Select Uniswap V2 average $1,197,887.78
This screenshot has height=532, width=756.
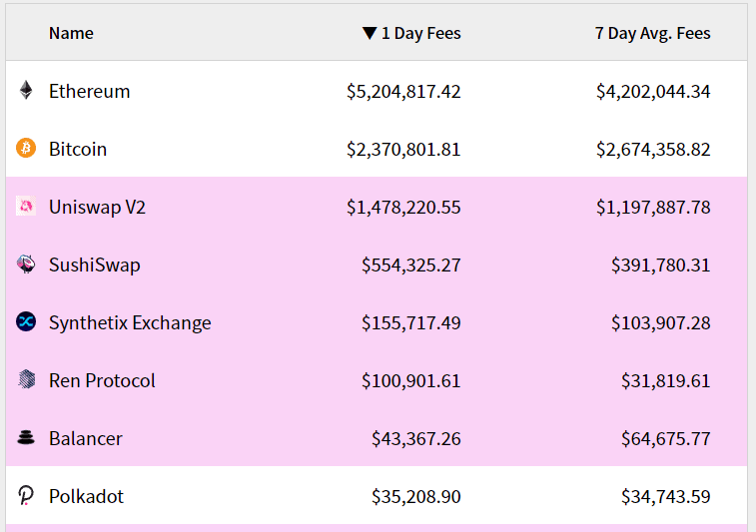(653, 208)
